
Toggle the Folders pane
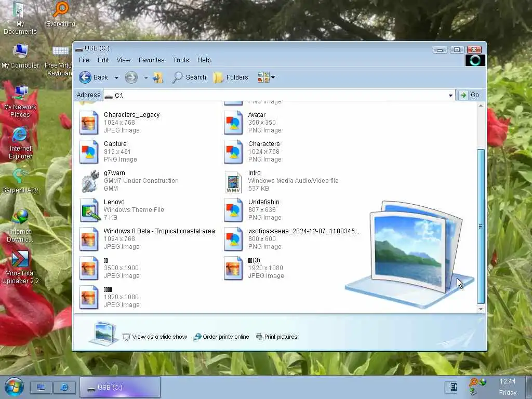pyautogui.click(x=230, y=77)
